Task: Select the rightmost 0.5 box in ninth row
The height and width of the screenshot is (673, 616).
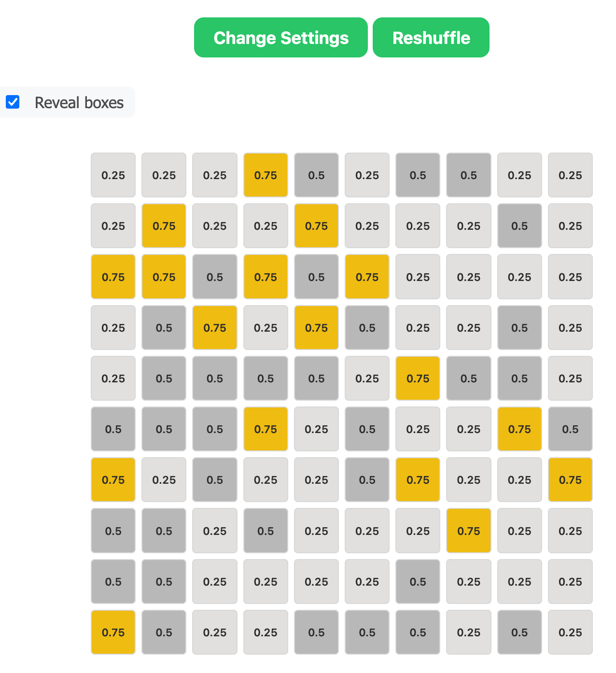Action: 418,581
